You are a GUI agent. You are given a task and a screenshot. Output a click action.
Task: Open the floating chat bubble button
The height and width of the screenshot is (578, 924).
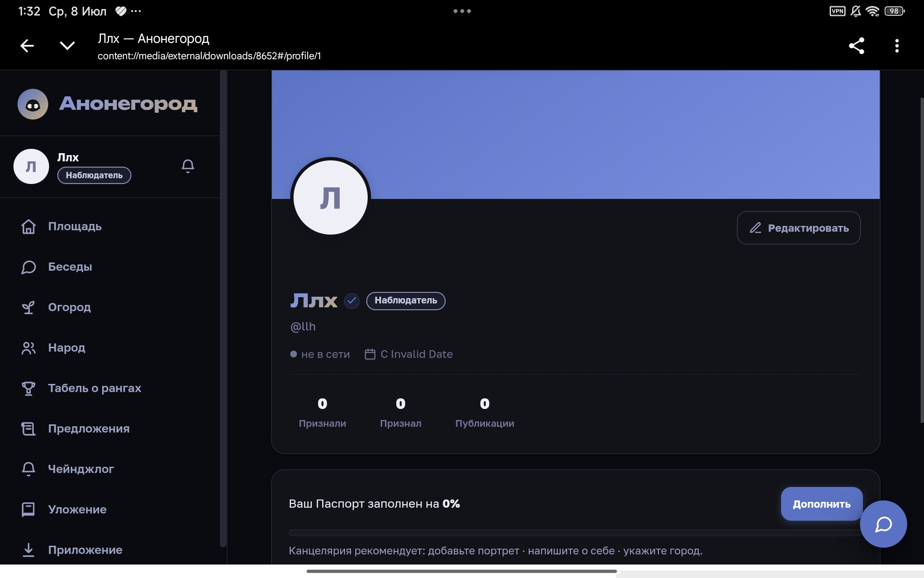click(884, 524)
